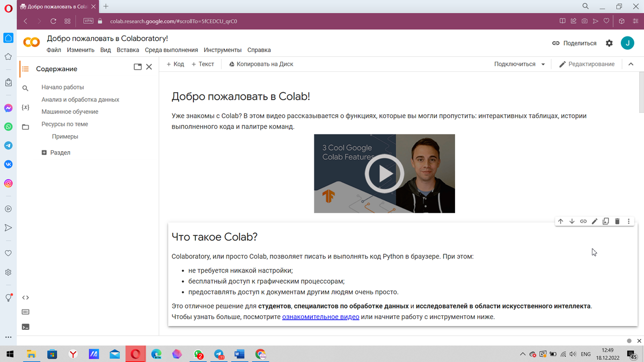
Task: Open the Windows Start menu
Action: click(10, 354)
